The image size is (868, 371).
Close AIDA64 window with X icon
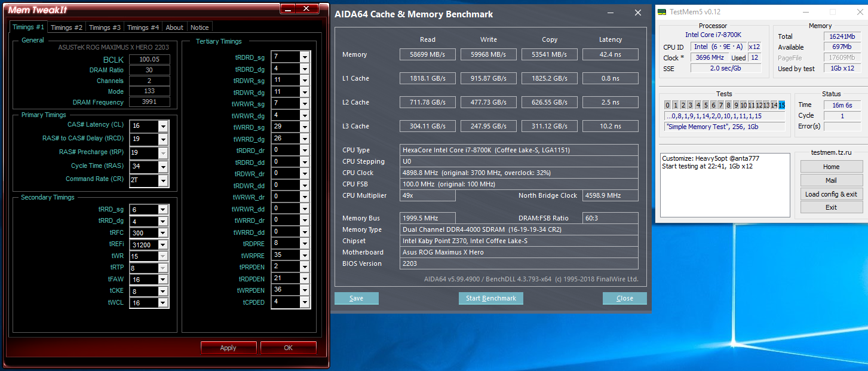point(638,12)
